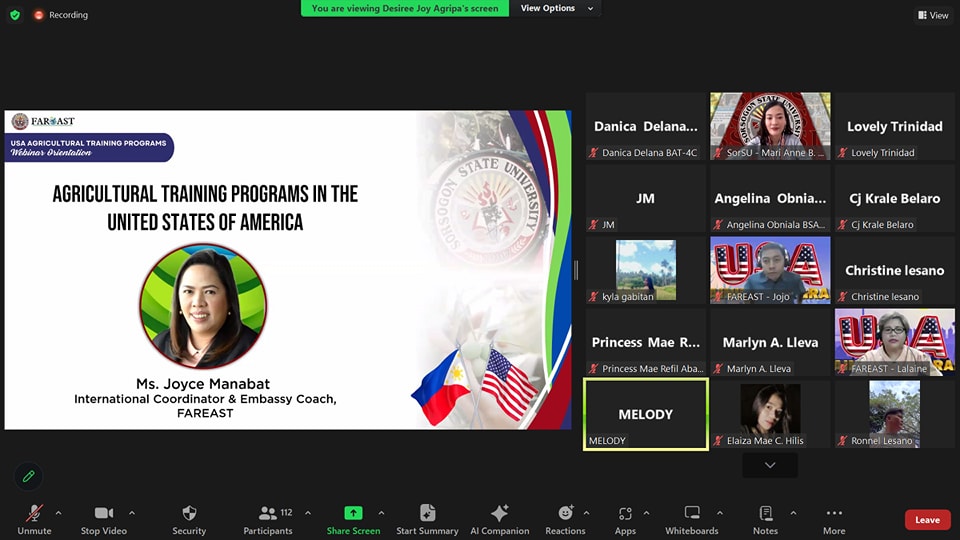The height and width of the screenshot is (540, 960).
Task: Start the meeting summary
Action: [427, 514]
